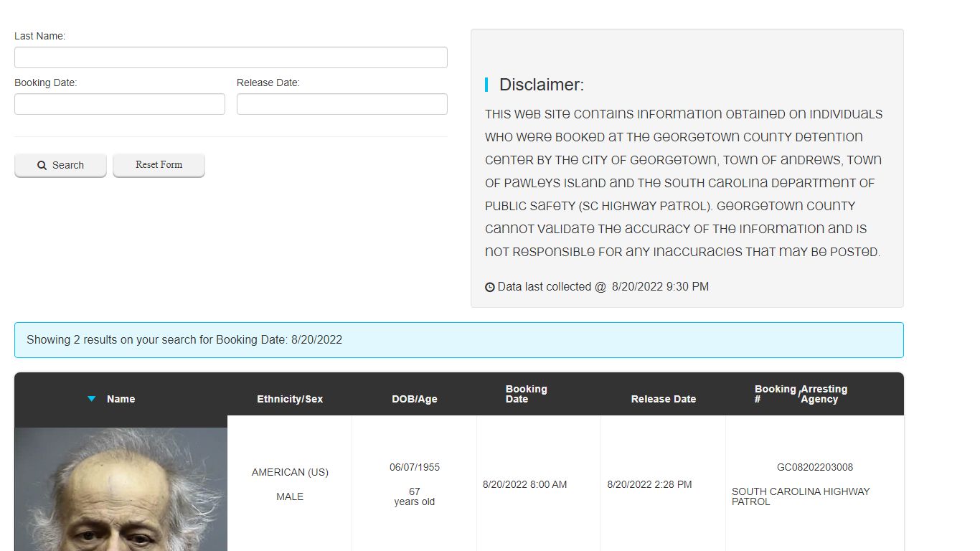
Task: Click the clock icon beside Data last collected
Action: click(x=490, y=287)
